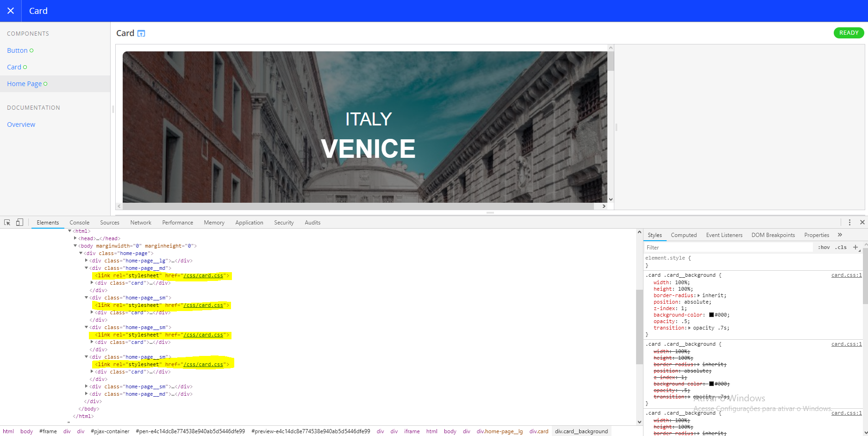This screenshot has width=868, height=436.
Task: Open the Card component link
Action: [14, 67]
